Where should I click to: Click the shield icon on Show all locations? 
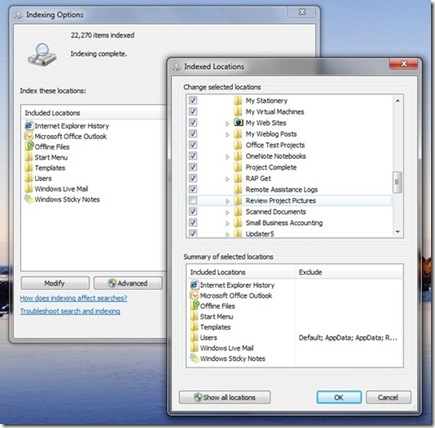[x=198, y=397]
